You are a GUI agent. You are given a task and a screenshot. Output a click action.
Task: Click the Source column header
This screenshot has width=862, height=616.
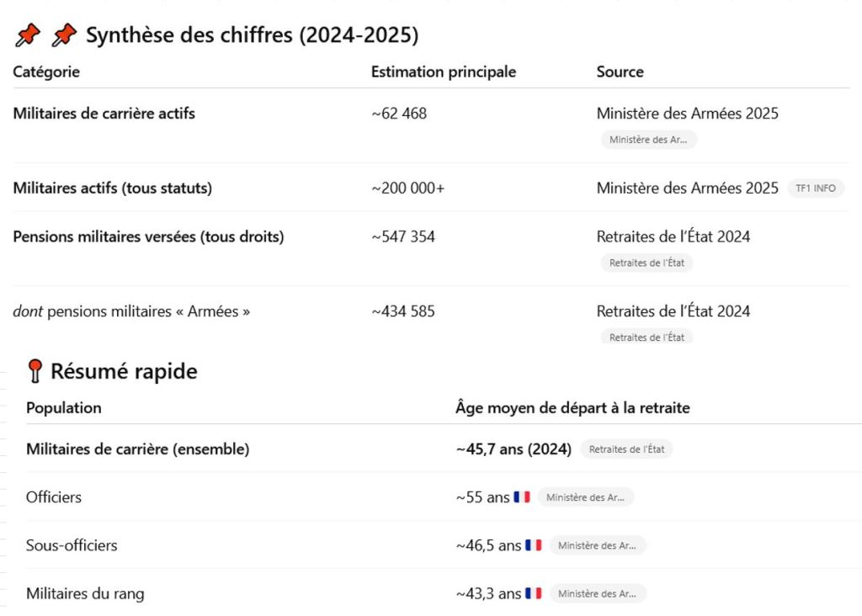620,72
